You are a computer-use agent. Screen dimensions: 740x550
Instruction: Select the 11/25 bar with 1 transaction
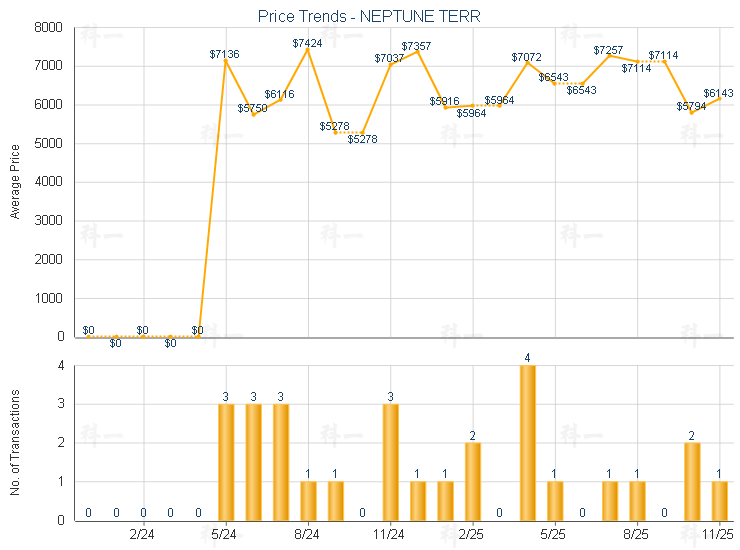point(719,500)
